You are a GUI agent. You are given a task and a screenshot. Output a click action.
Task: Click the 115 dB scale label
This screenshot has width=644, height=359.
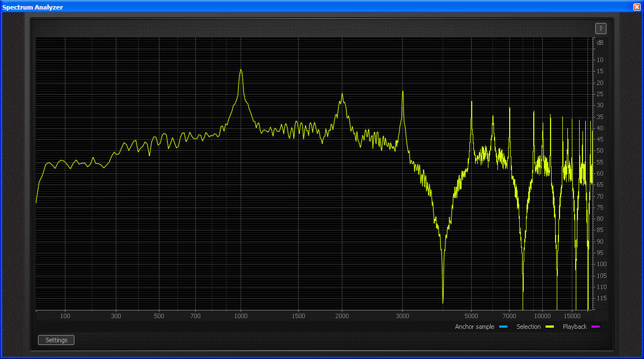pyautogui.click(x=601, y=298)
